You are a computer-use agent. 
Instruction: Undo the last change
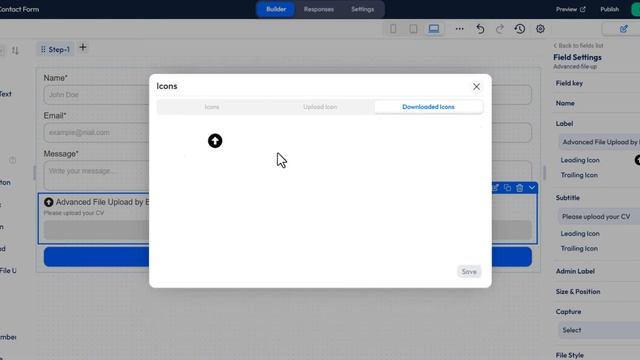(480, 29)
